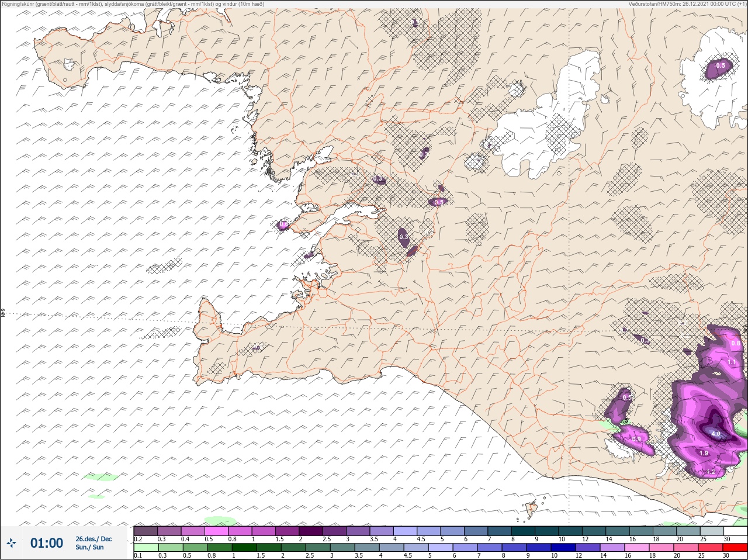This screenshot has width=748, height=560.
Task: Click the date label '26.des./ Dec'
Action: click(x=93, y=539)
